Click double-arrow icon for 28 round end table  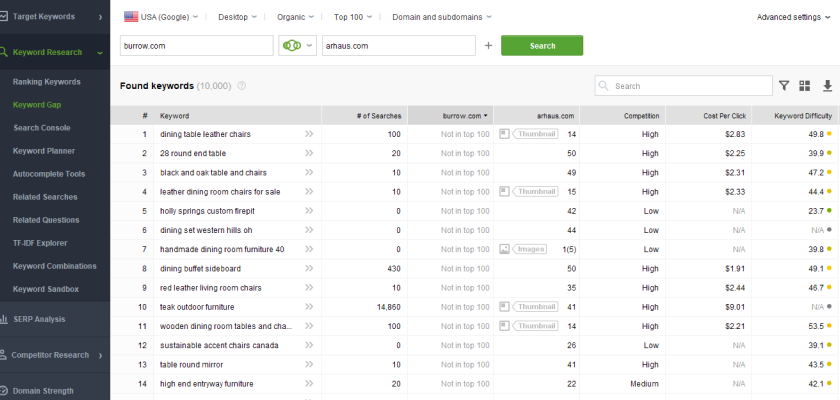[x=309, y=153]
